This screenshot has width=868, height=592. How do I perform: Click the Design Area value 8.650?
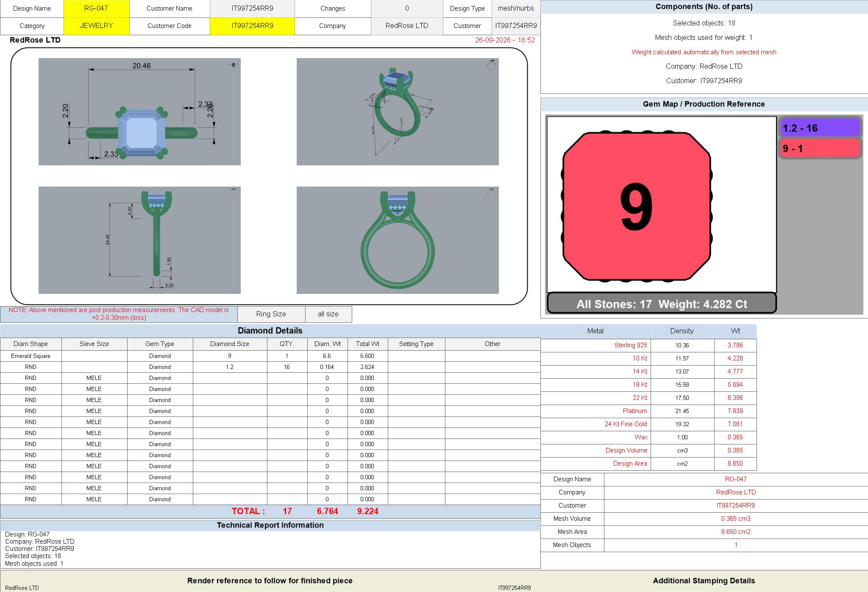[735, 464]
